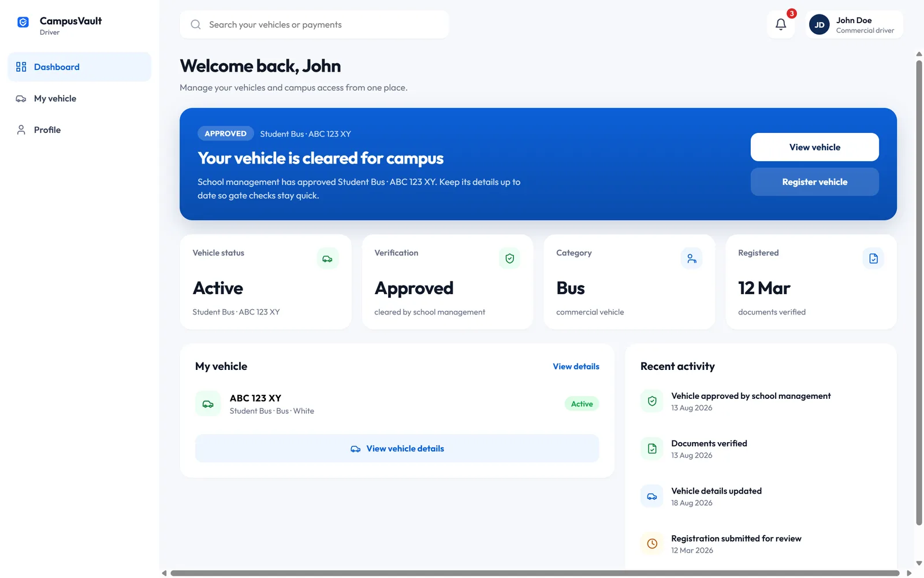
Task: Click the 'Active' value on Vehicle status card
Action: (x=218, y=288)
